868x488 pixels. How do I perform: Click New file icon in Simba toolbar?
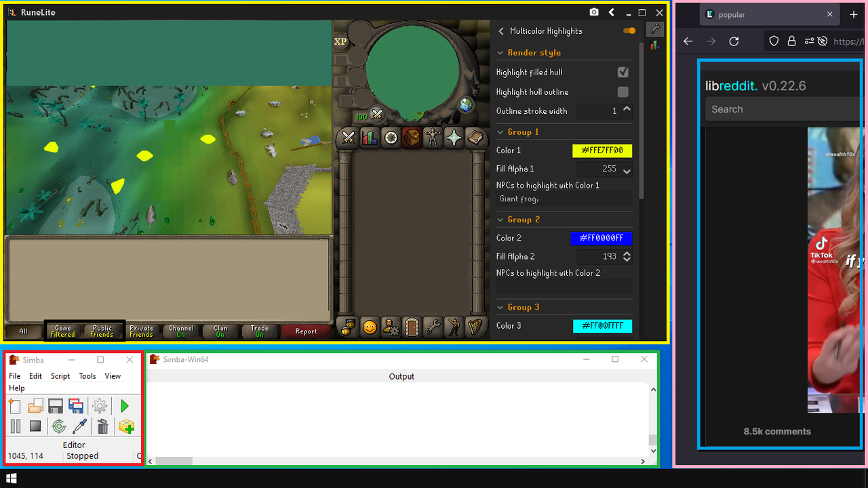(x=15, y=406)
